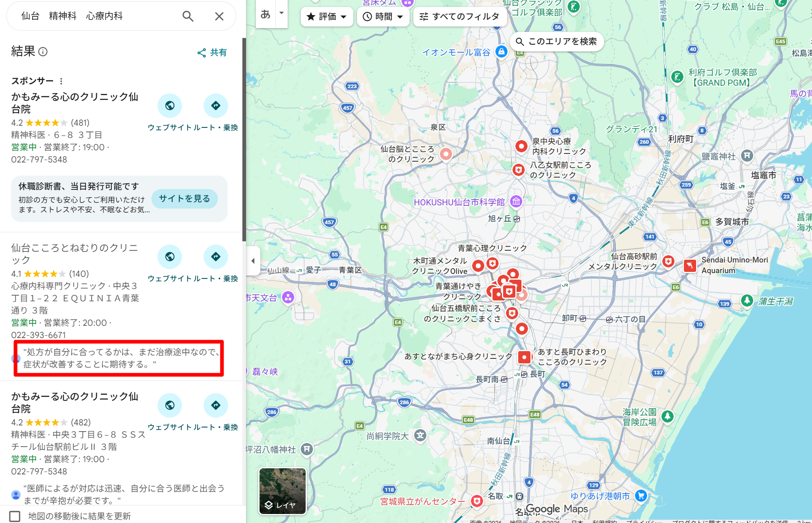This screenshot has height=523, width=812.
Task: Clear the search query with the X icon
Action: (x=220, y=16)
